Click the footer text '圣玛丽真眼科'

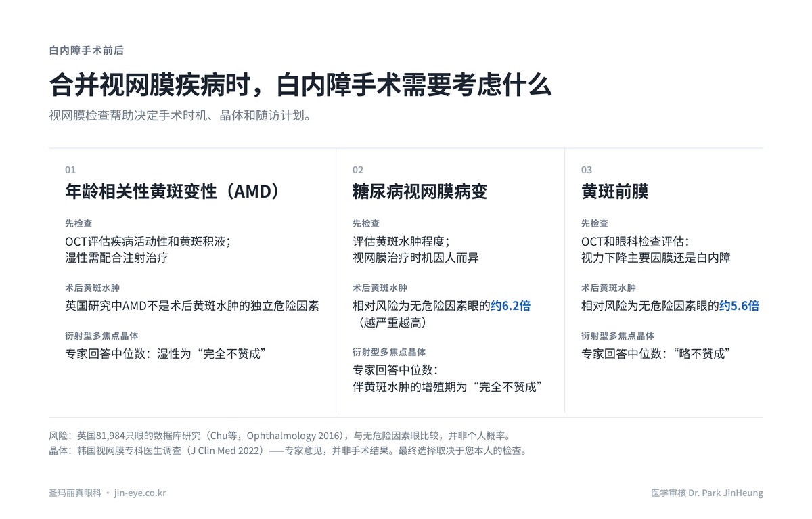pyautogui.click(x=75, y=493)
